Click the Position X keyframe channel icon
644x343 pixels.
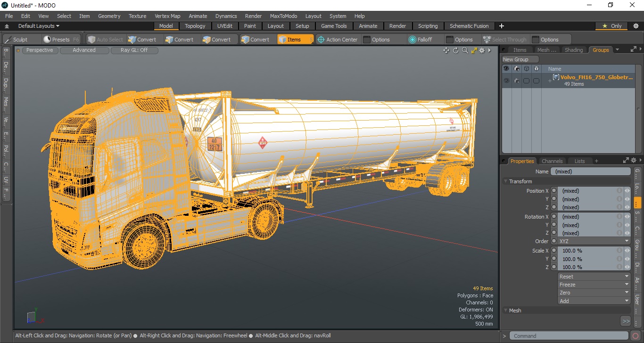[620, 191]
